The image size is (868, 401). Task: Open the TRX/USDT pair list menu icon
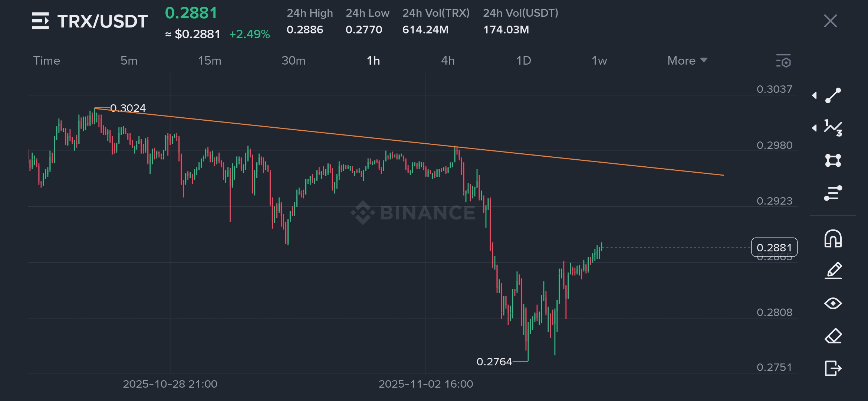coord(40,21)
